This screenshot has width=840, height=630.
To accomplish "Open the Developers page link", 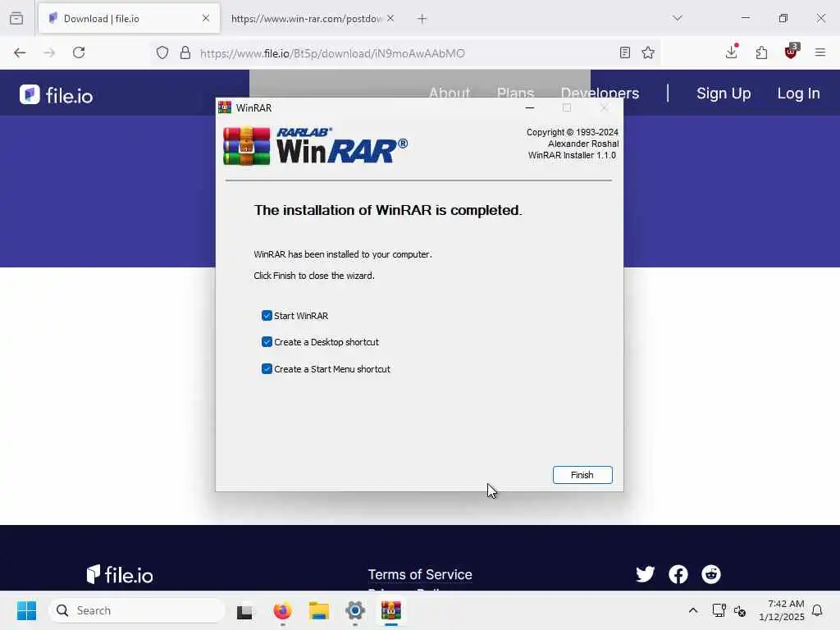I will click(600, 94).
